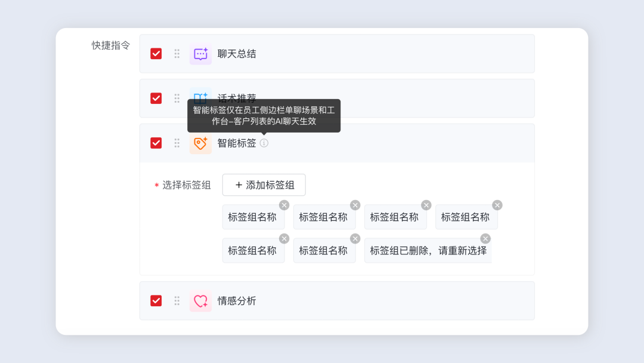Click the drag handle next to 情感分析

point(177,301)
